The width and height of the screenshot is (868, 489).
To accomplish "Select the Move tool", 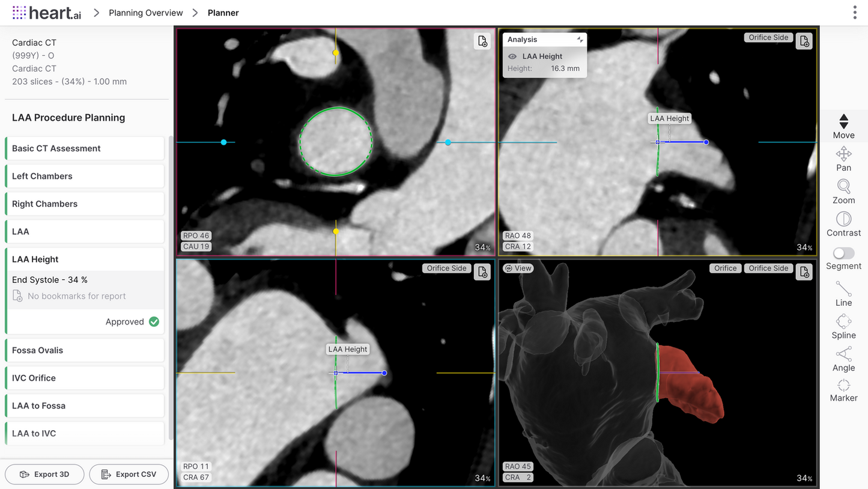I will [x=843, y=126].
